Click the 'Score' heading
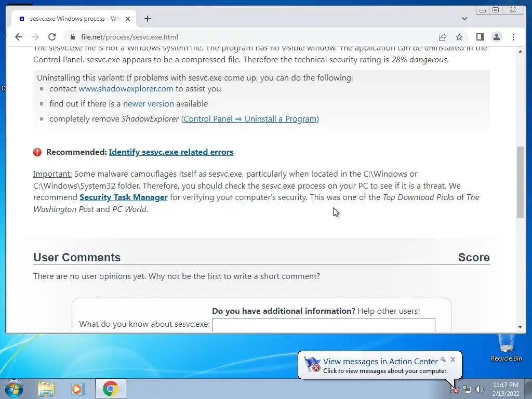Screen dimensions: 532x399 (474, 257)
